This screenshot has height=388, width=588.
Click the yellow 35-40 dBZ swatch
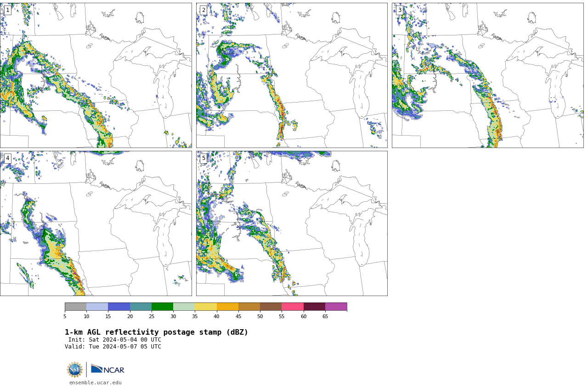[x=206, y=307]
